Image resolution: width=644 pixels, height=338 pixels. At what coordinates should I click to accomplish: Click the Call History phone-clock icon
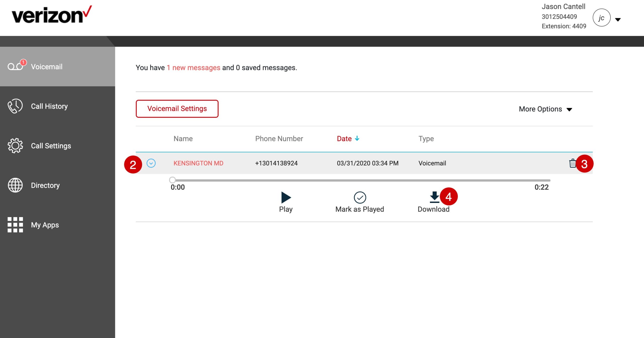coord(15,106)
